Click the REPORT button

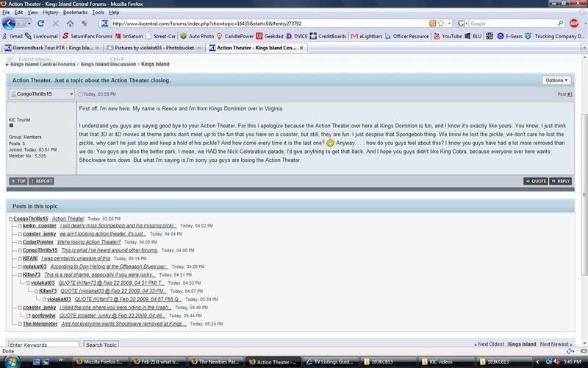pos(41,181)
